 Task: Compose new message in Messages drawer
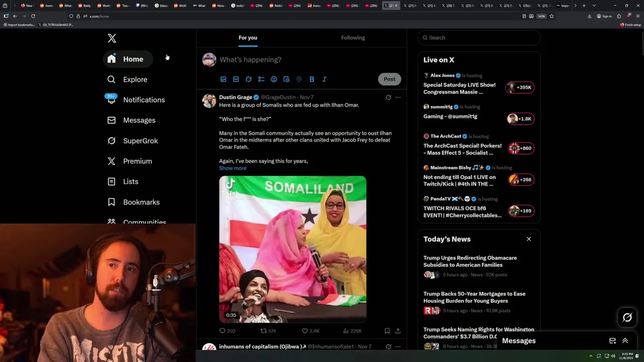612,341
